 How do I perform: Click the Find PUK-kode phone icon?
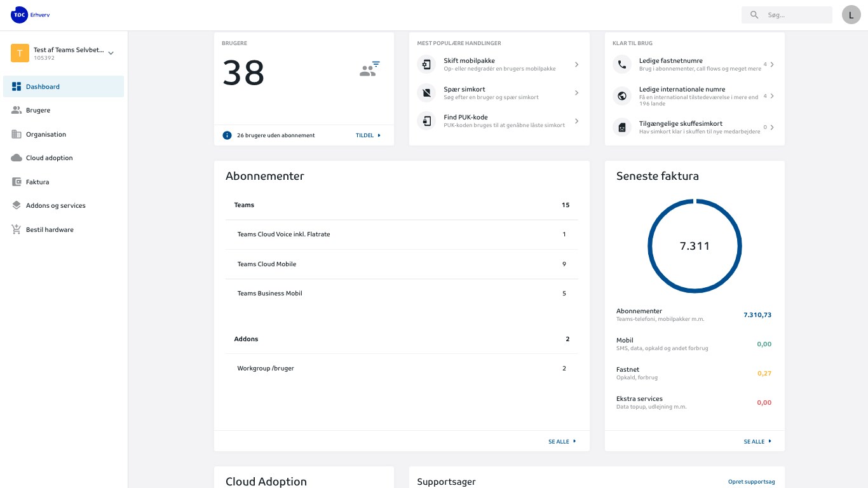click(426, 121)
